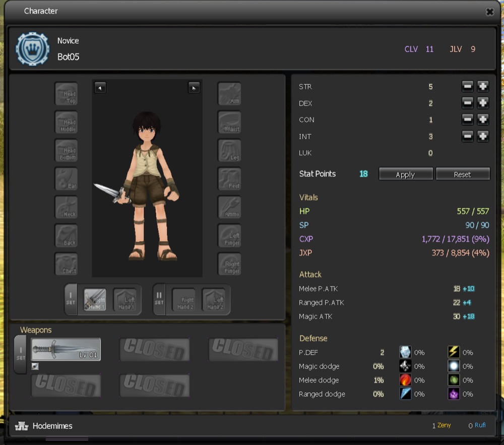The width and height of the screenshot is (504, 445).
Task: Open the Back equipment slot
Action: coord(66,236)
